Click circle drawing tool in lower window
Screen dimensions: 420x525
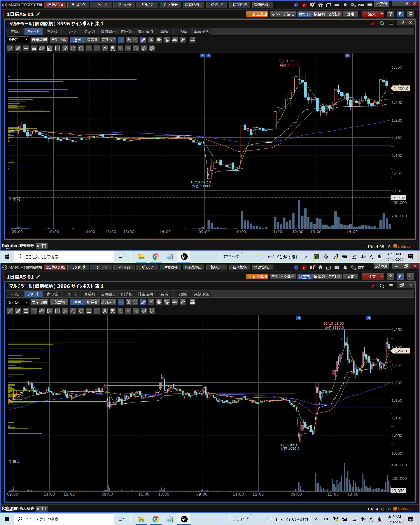point(81,311)
